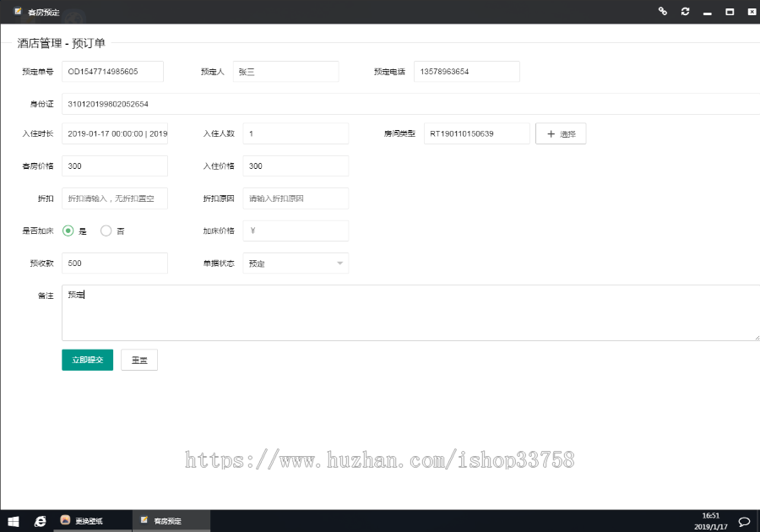Click the 立即提交 submit button
The height and width of the screenshot is (532, 760).
point(87,360)
